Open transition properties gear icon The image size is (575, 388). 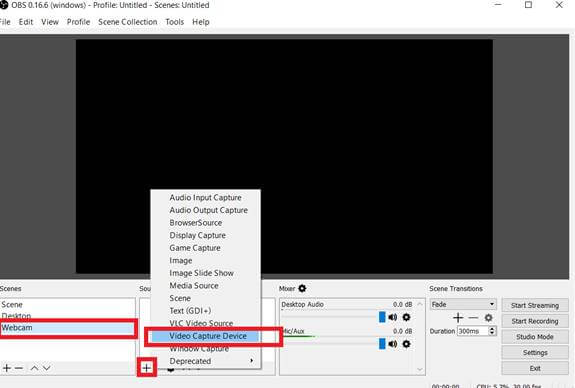488,317
